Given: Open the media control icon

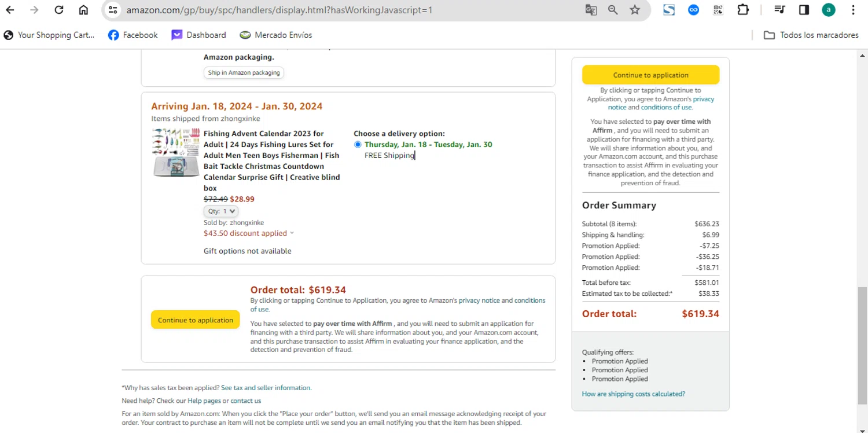Looking at the screenshot, I should pyautogui.click(x=779, y=10).
